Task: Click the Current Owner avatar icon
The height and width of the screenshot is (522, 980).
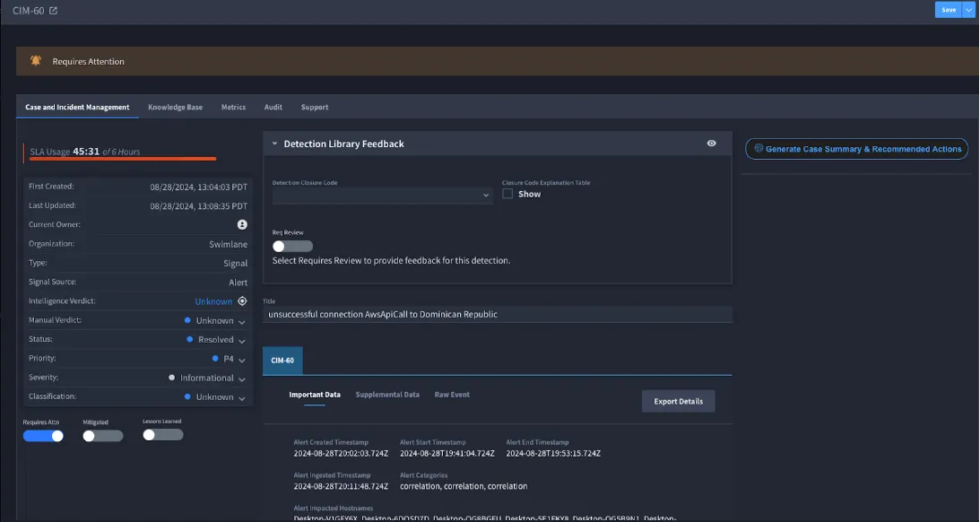Action: pos(242,224)
